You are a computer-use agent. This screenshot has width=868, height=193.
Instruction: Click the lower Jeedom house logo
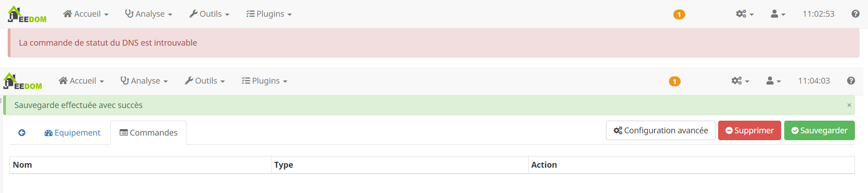23,81
